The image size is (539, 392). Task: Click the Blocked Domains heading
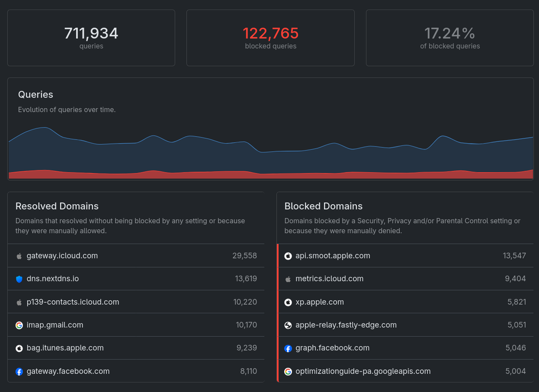(323, 206)
